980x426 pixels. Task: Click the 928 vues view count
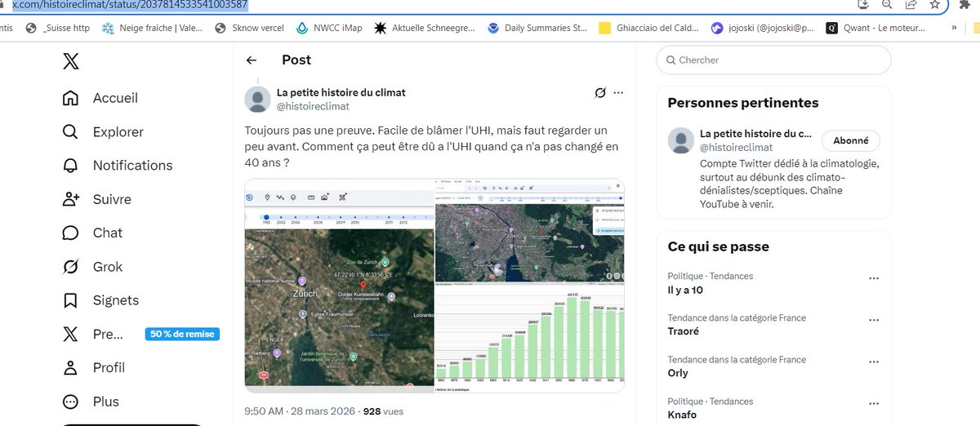click(383, 411)
